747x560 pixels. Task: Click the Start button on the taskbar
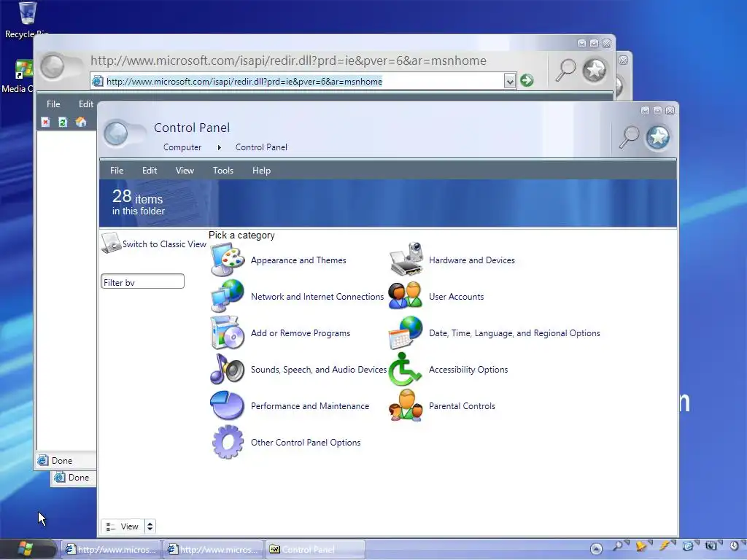(26, 548)
